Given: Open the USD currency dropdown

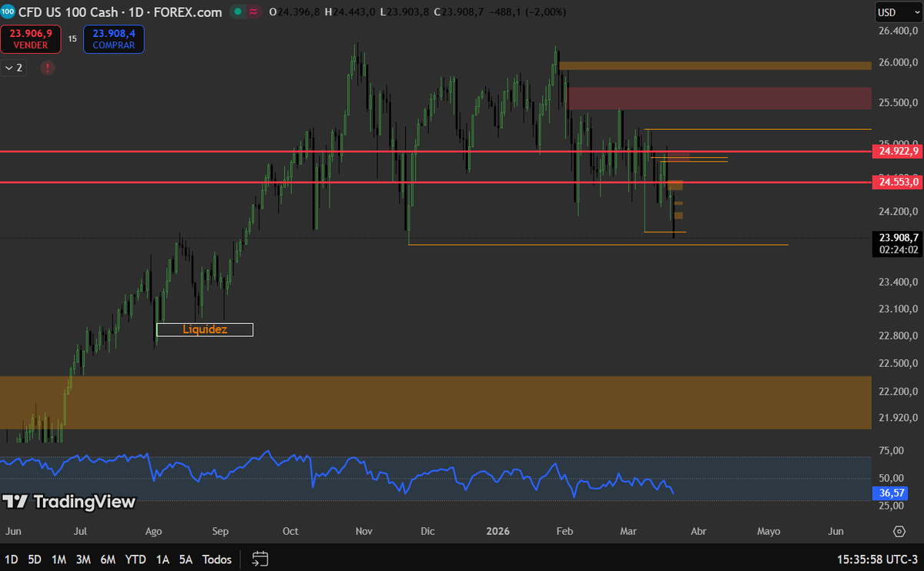Looking at the screenshot, I should 897,12.
